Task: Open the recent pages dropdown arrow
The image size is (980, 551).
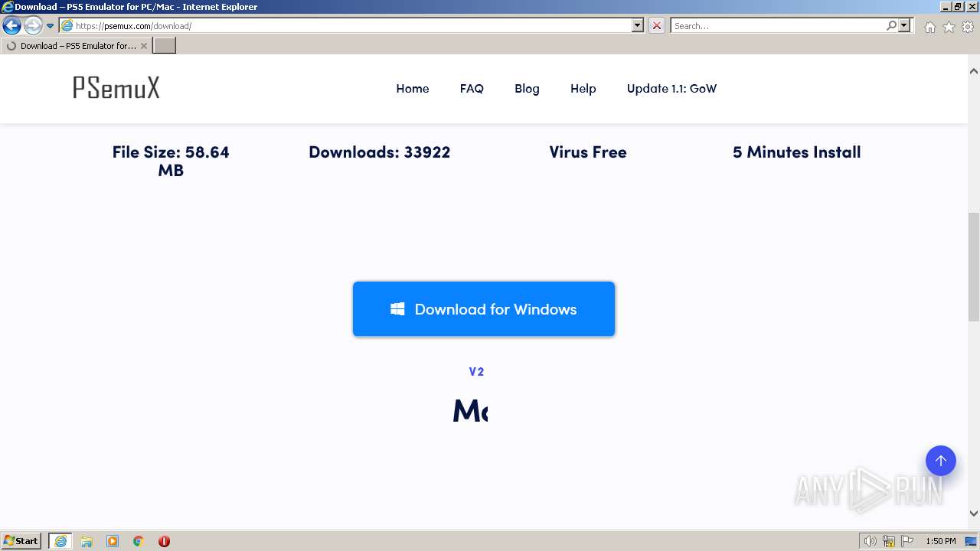Action: click(x=50, y=25)
